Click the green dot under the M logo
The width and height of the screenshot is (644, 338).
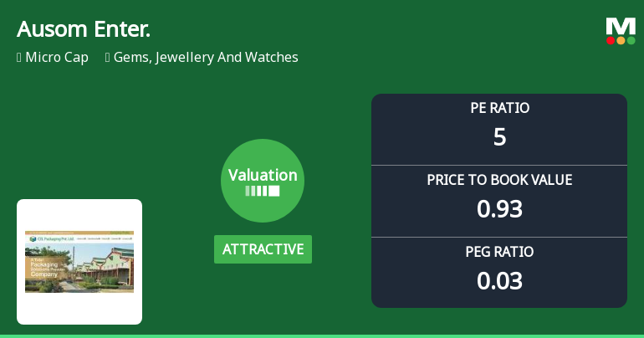click(631, 40)
